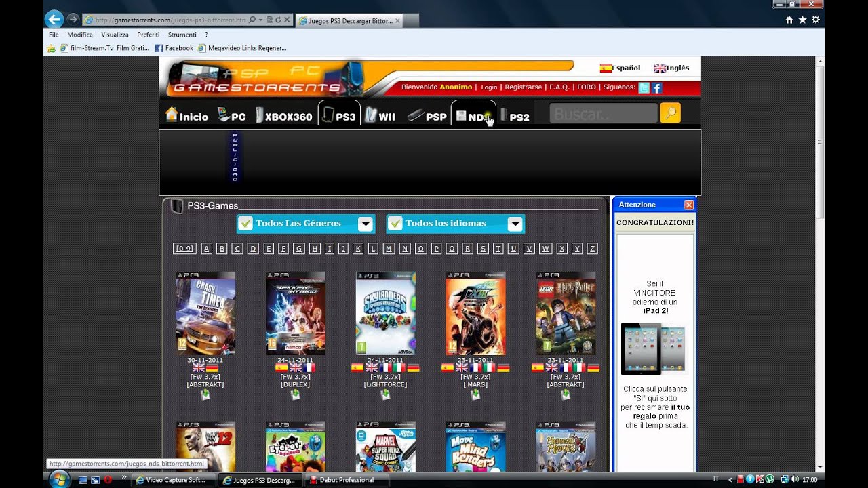Open the FORO link
Viewport: 868px width, 488px height.
[587, 87]
